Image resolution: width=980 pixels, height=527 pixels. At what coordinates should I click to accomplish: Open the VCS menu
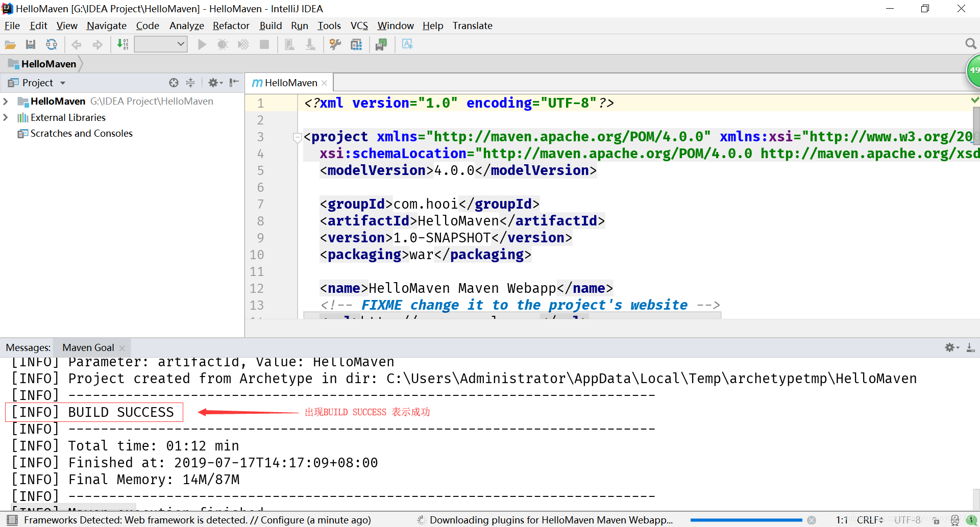(359, 26)
